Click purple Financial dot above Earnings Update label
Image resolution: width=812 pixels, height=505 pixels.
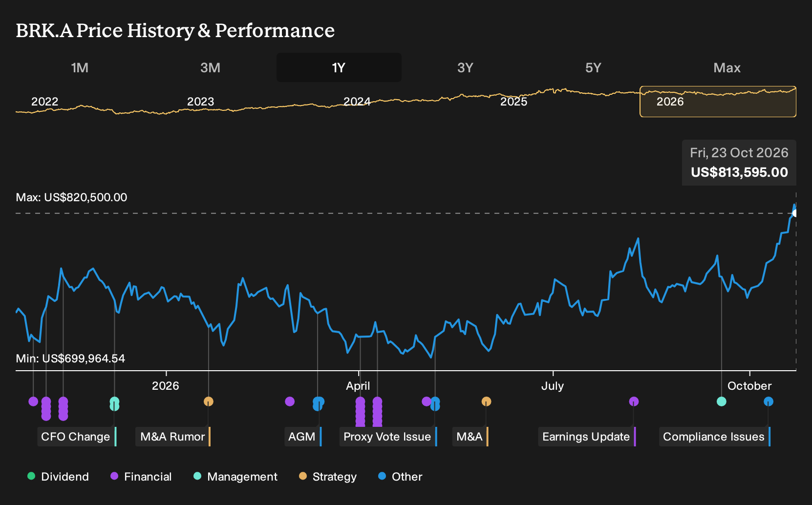pyautogui.click(x=634, y=401)
